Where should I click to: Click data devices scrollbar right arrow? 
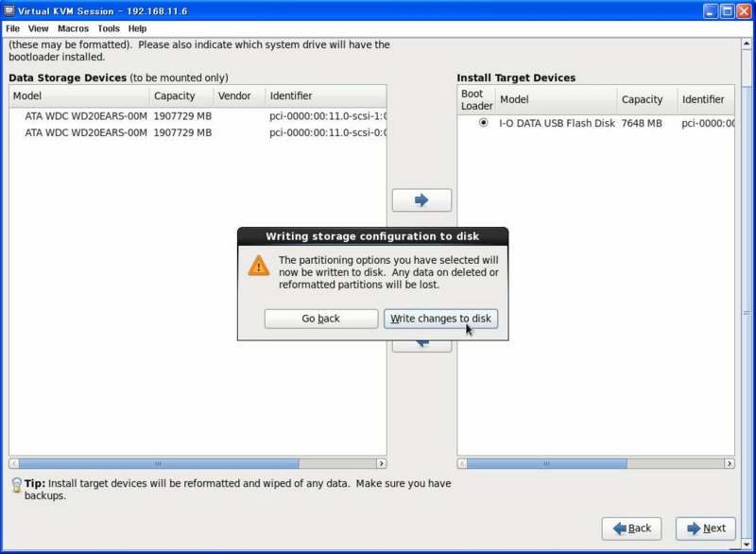coord(382,463)
